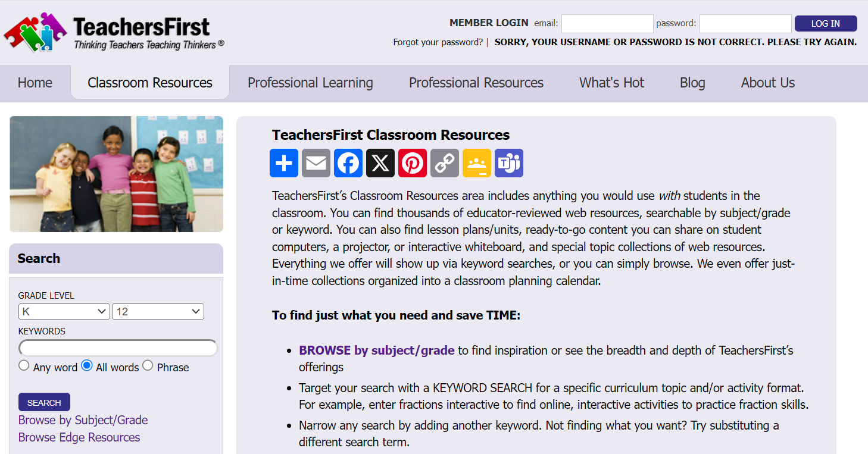Share to Google Classroom icon
This screenshot has width=868, height=454.
click(477, 163)
